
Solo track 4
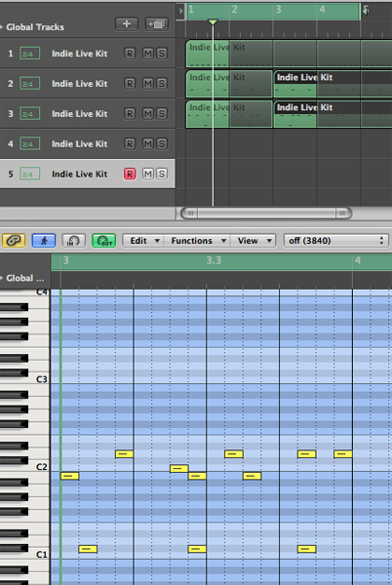point(162,143)
